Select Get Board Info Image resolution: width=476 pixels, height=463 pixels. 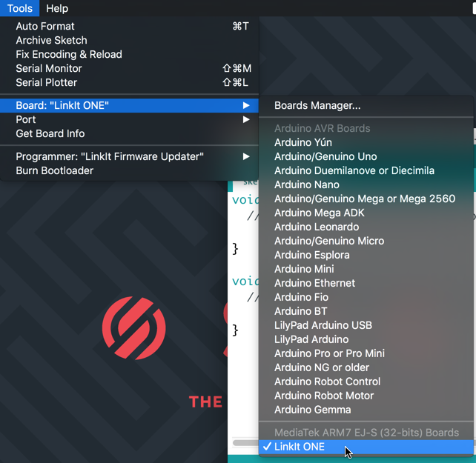pyautogui.click(x=129, y=133)
